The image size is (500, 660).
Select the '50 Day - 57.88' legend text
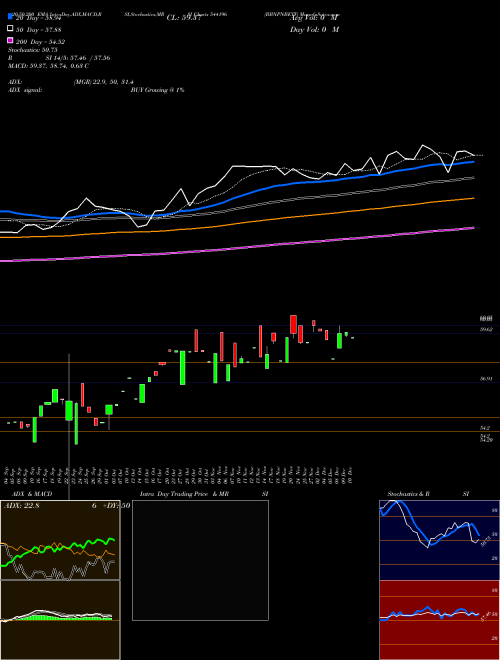tap(39, 30)
